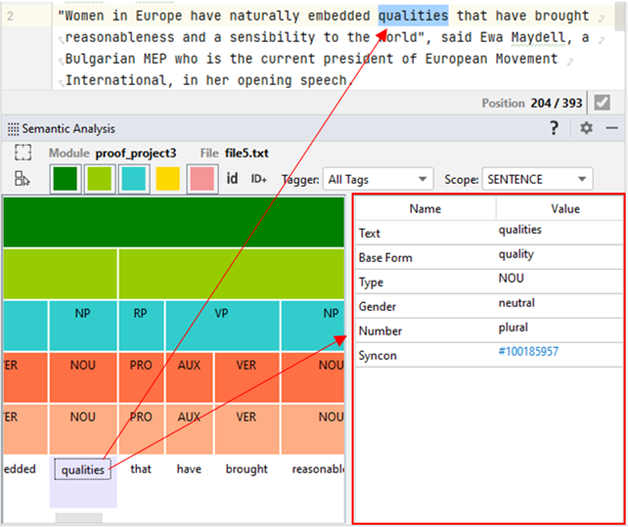Select the 'qualities' token in the tree
This screenshot has width=628, height=527.
pos(83,468)
